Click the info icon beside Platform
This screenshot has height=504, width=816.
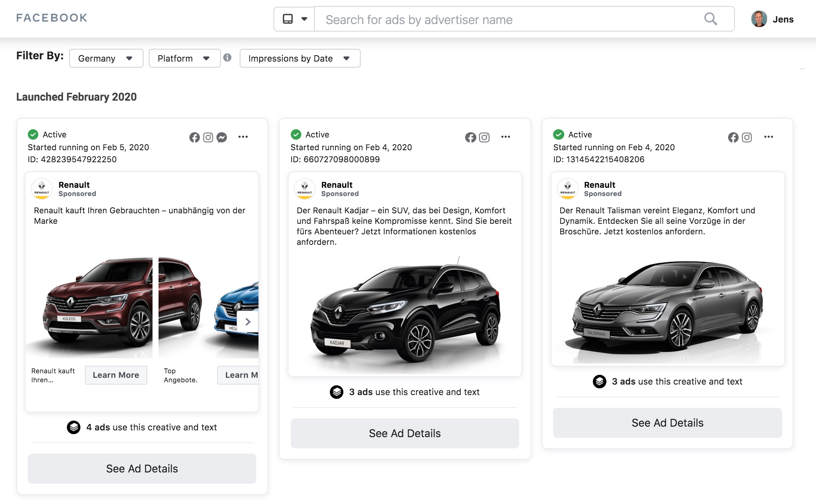click(227, 57)
